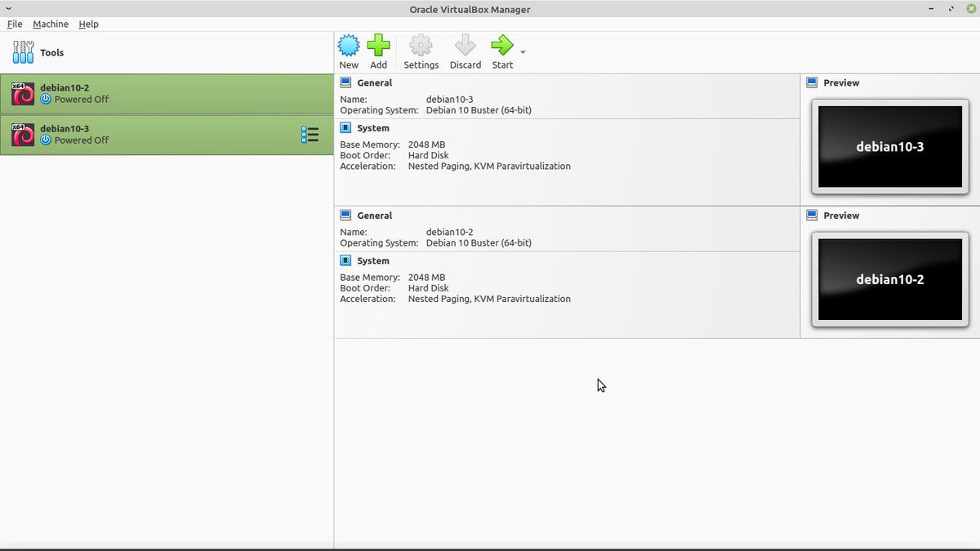Click the Tools icon in sidebar
The image size is (980, 551).
pyautogui.click(x=23, y=52)
